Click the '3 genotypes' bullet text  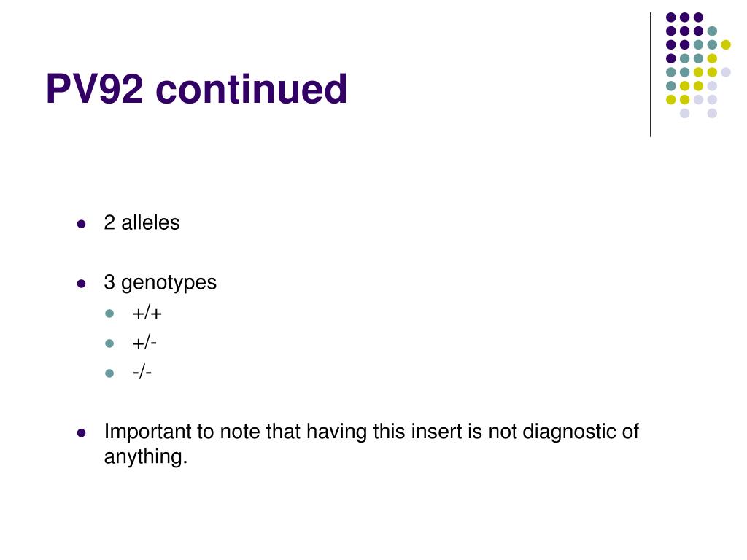point(160,283)
